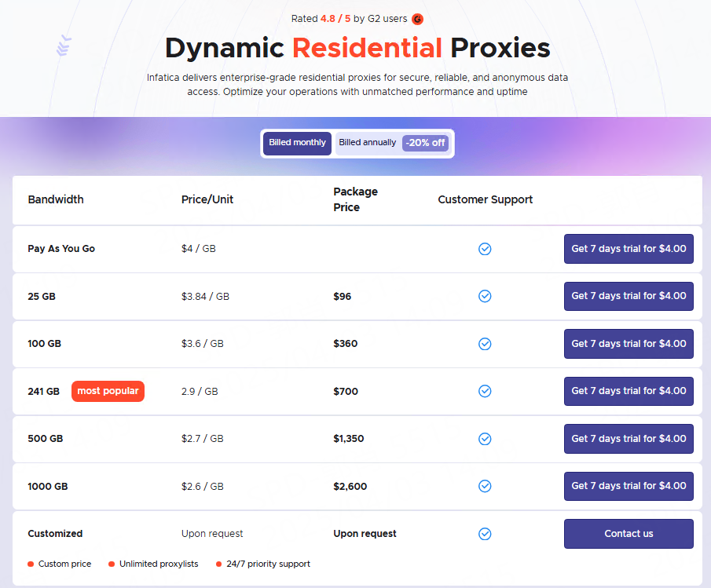Screen dimensions: 711x588
Task: Start the 7 days trial for 100 GB
Action: pos(629,344)
